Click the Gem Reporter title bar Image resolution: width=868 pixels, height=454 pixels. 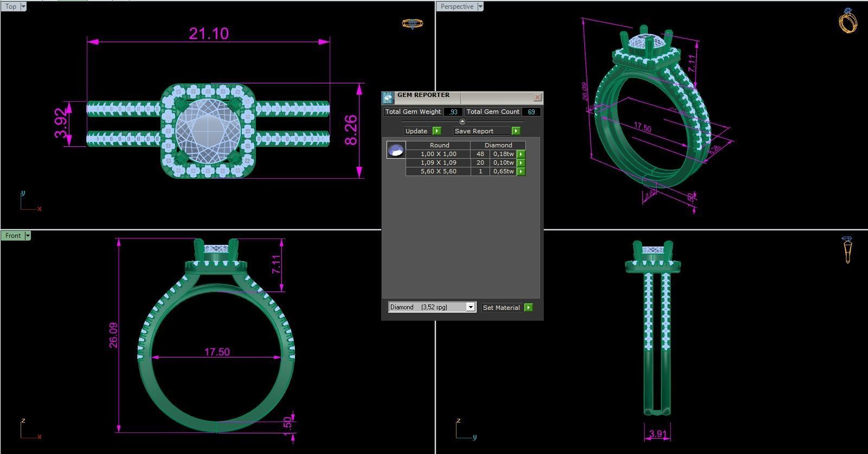(463, 98)
